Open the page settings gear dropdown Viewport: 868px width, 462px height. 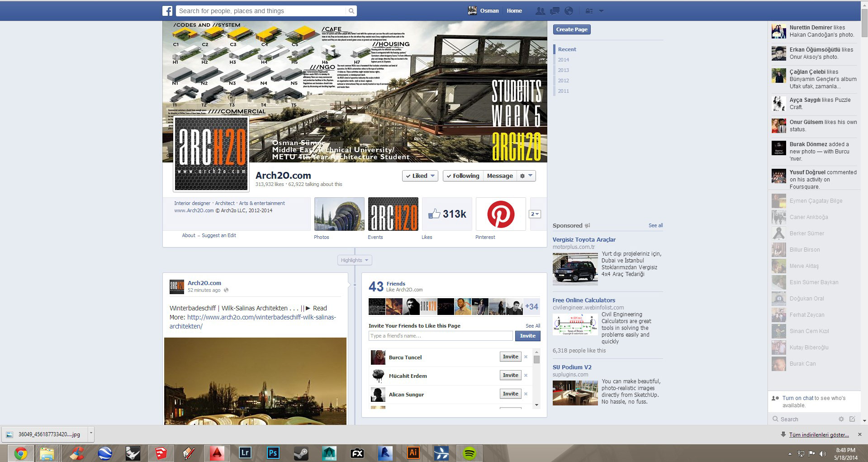526,176
